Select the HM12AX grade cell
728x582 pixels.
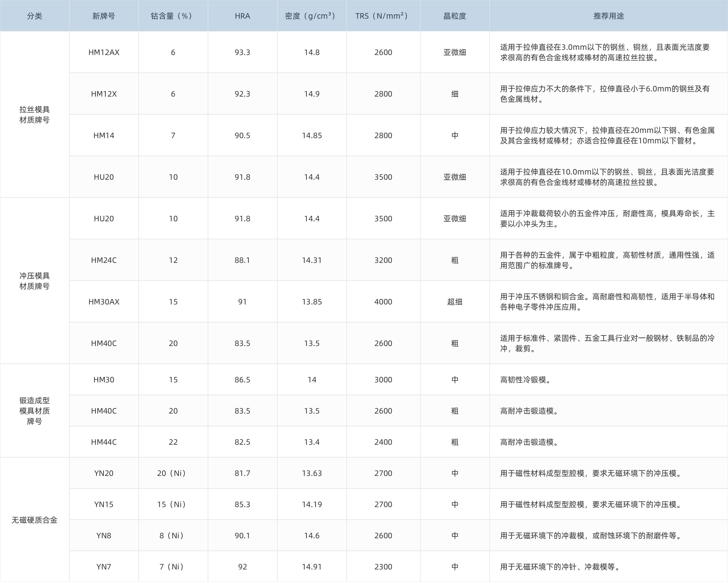coord(104,52)
